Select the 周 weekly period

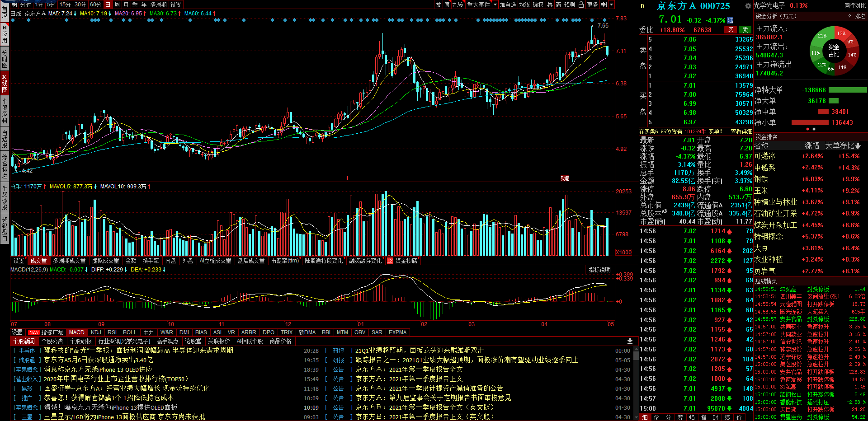117,5
